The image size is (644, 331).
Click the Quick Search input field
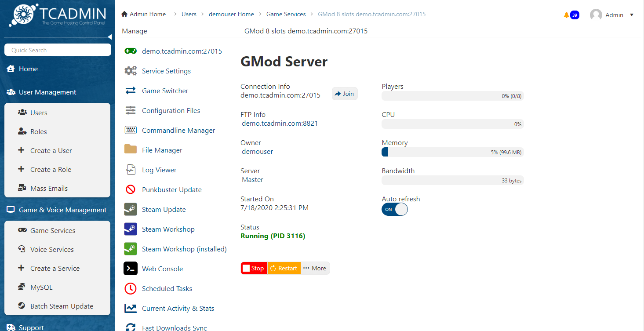[x=58, y=50]
